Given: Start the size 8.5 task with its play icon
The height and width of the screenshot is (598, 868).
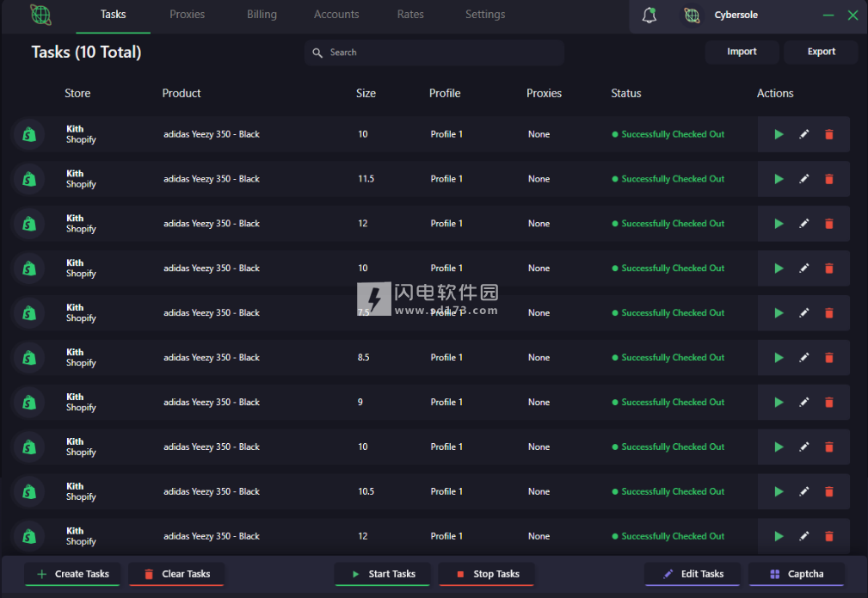Looking at the screenshot, I should (779, 358).
